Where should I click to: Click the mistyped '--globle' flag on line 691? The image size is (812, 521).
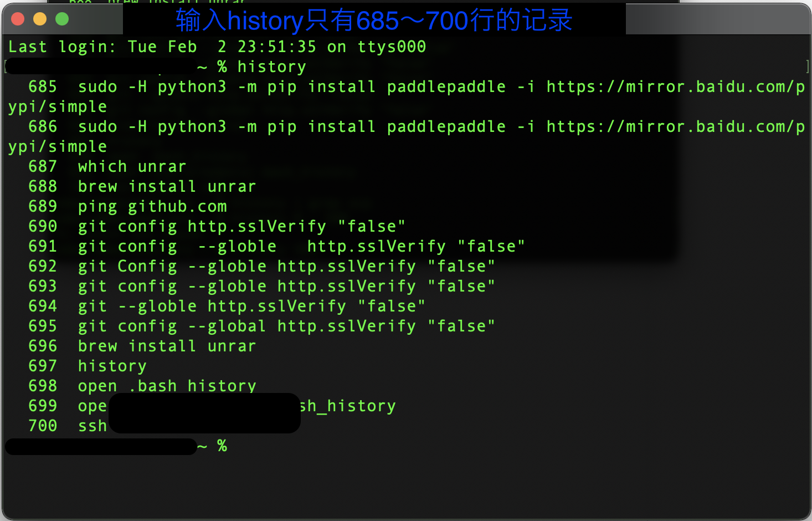click(x=237, y=246)
